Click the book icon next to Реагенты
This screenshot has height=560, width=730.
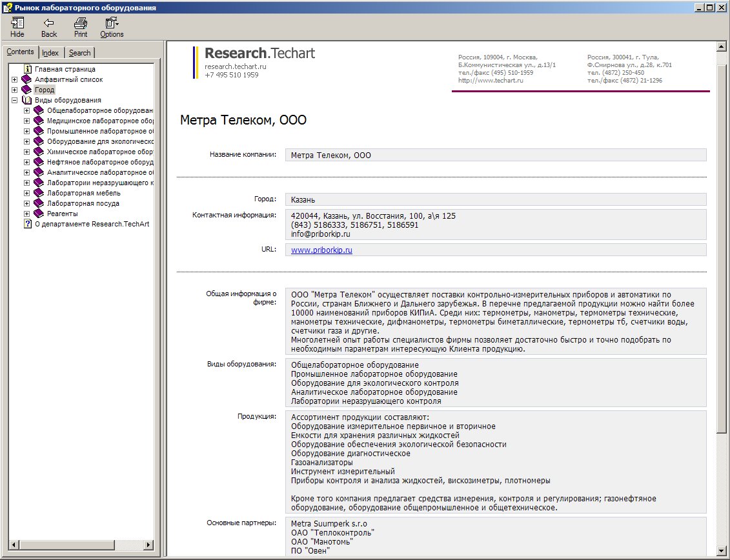click(39, 214)
